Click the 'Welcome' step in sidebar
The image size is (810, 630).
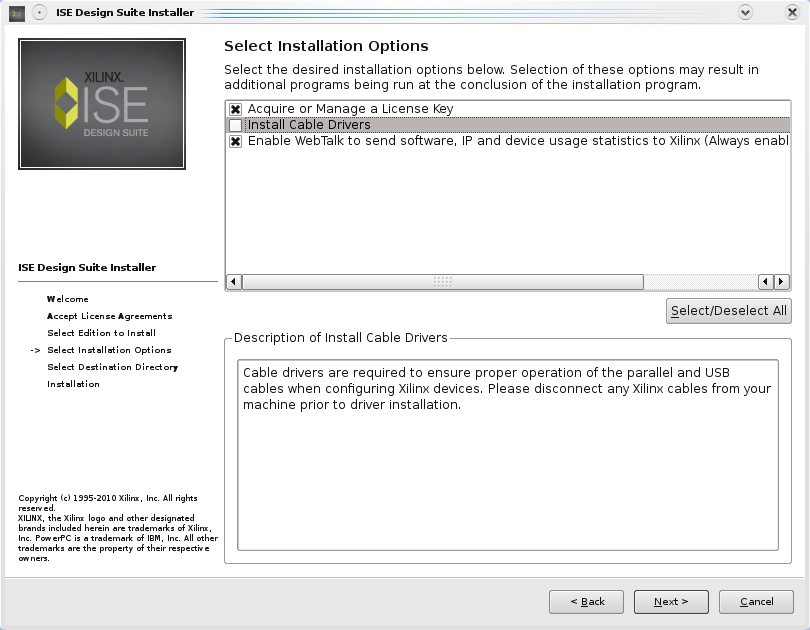coord(68,299)
